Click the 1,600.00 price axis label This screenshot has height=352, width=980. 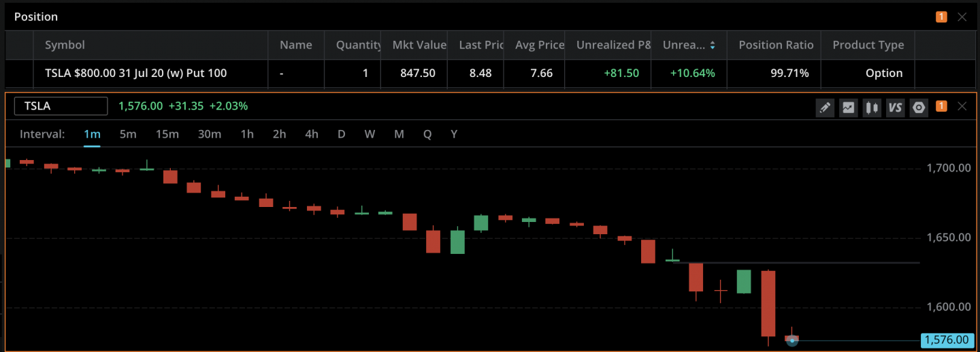click(949, 307)
